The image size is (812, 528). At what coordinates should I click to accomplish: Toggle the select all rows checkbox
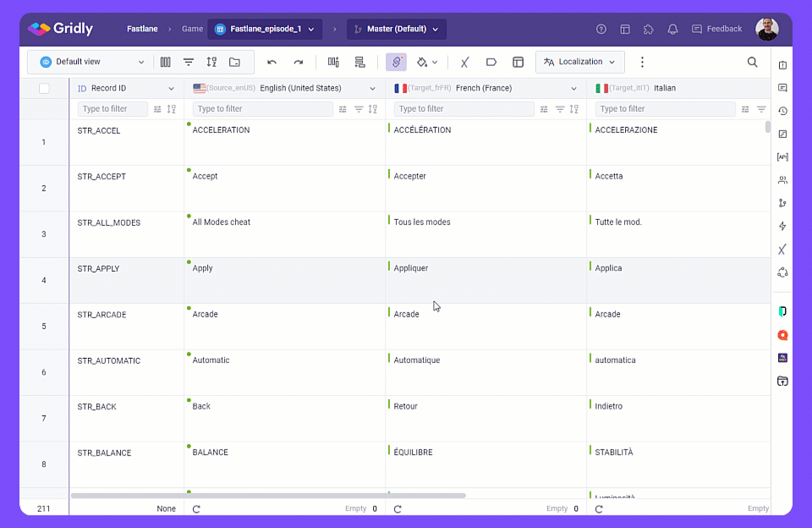(x=45, y=89)
